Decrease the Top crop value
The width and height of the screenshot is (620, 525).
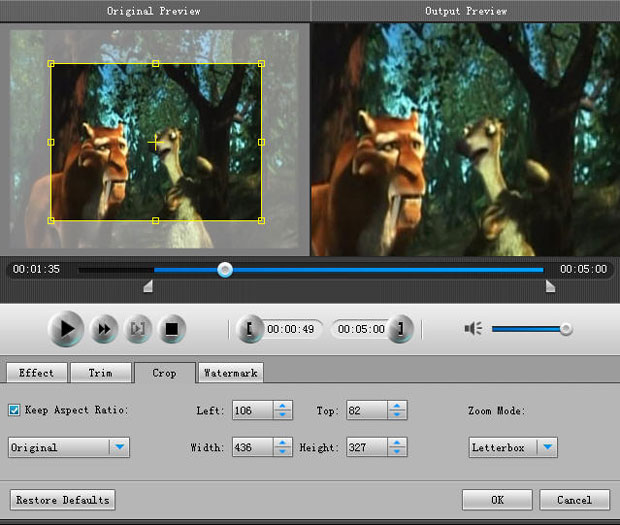tap(397, 415)
